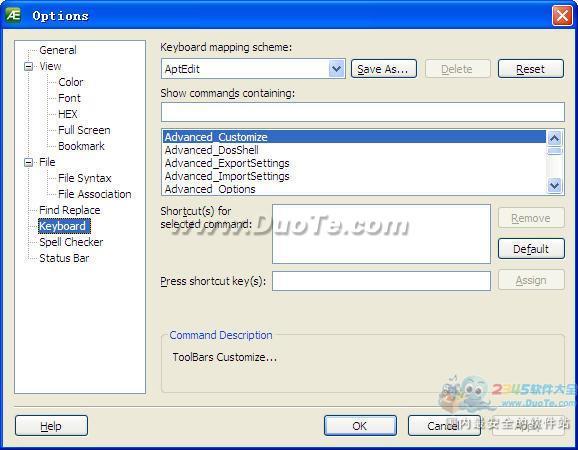Viewport: 578px width, 450px height.
Task: Open the keyboard mapping scheme dropdown
Action: click(337, 69)
